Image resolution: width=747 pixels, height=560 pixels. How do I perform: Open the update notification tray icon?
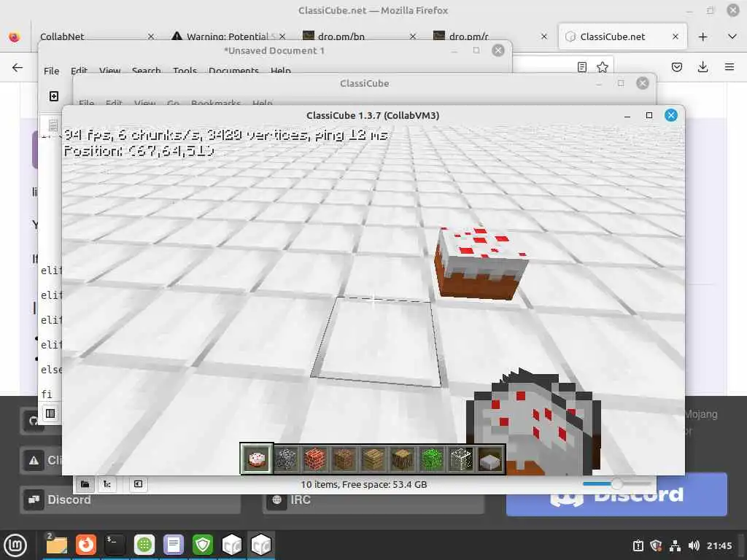click(x=638, y=545)
